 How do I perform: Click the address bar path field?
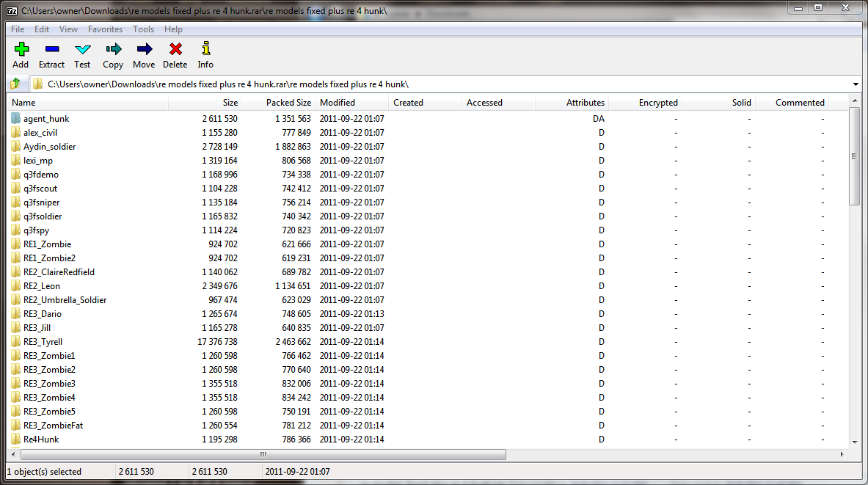pyautogui.click(x=440, y=84)
